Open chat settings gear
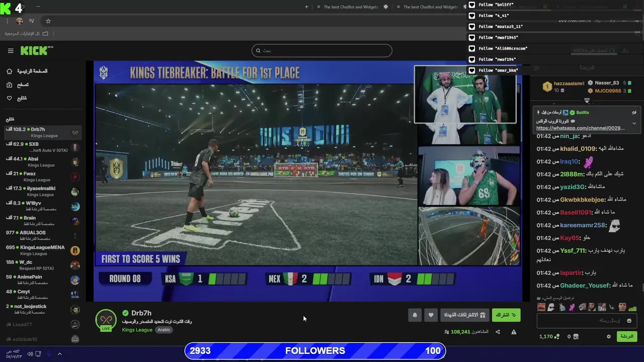The width and height of the screenshot is (644, 362). click(x=608, y=336)
